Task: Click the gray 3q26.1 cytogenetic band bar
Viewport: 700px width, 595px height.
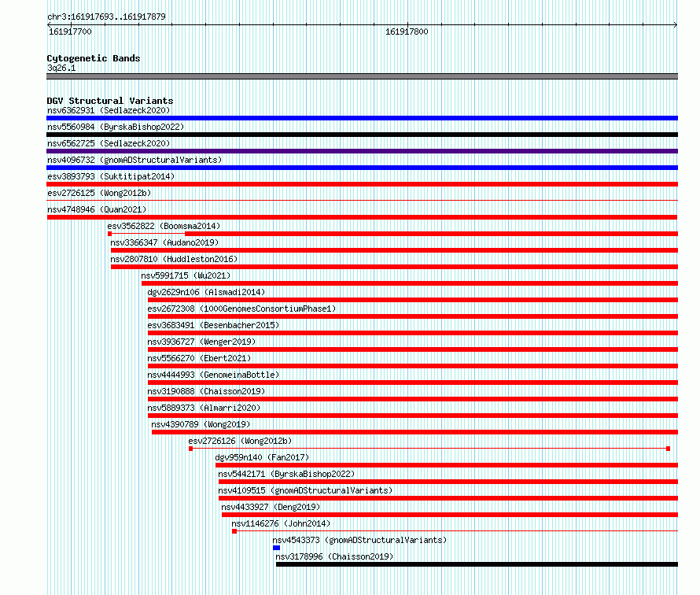Action: pos(362,76)
